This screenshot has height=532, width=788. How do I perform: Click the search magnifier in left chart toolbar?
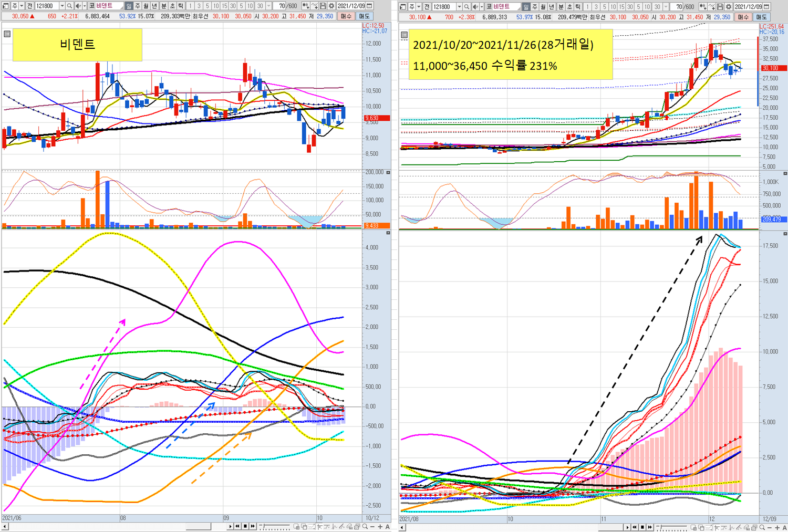69,6
